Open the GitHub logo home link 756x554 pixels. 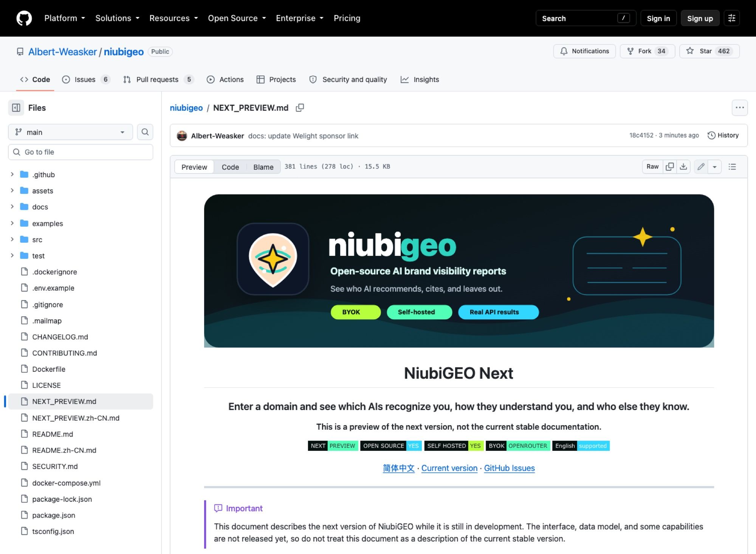coord(24,18)
